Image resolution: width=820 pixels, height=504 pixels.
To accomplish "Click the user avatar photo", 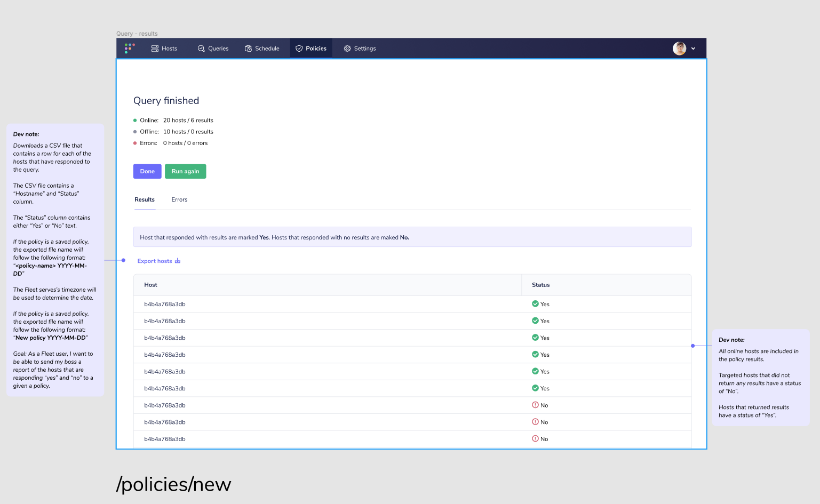I will [x=679, y=48].
